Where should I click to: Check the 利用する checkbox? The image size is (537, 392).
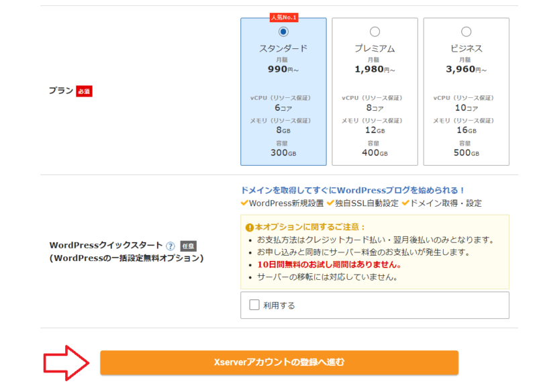(x=254, y=305)
